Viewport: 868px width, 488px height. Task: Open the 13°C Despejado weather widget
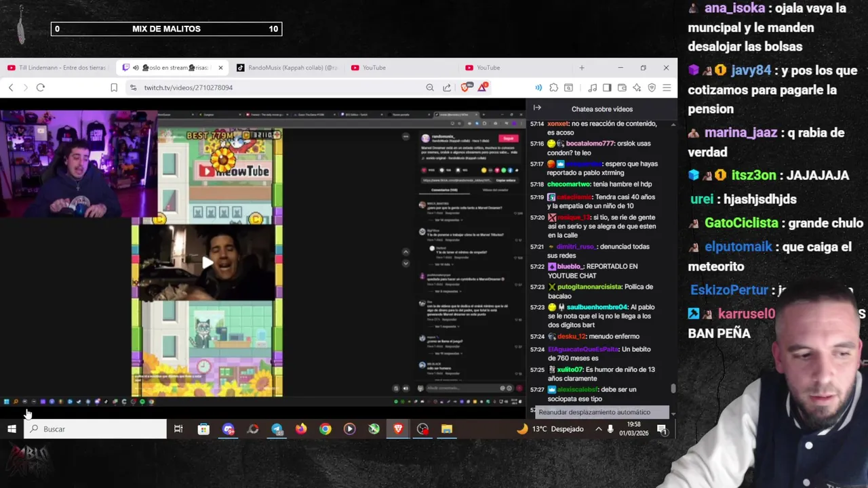pos(550,429)
